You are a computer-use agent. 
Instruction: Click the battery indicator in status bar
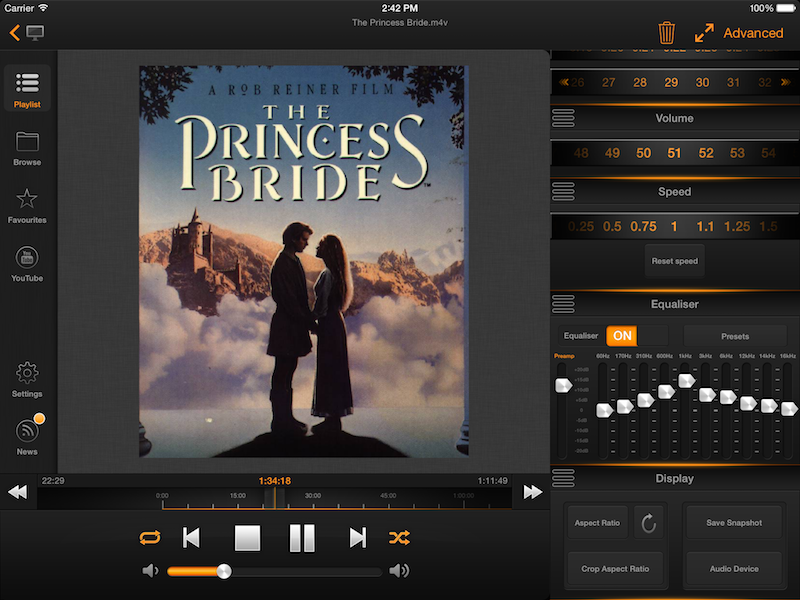point(786,8)
